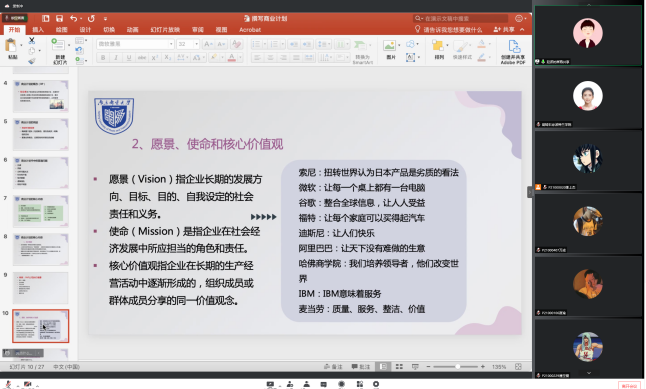Click the Format Painter brush icon
Image resolution: width=646 pixels, height=389 pixels.
click(x=32, y=61)
